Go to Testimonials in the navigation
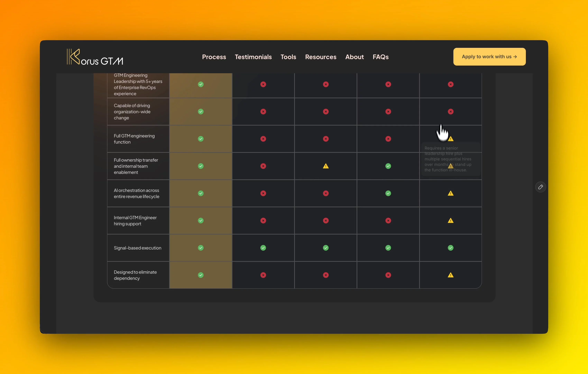Image resolution: width=588 pixels, height=374 pixels. point(253,57)
